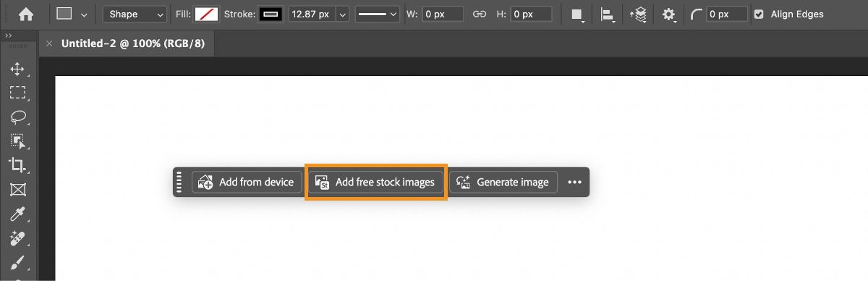Toggle the Align Edges checkbox
Screen dimensions: 868x281
[x=758, y=14]
